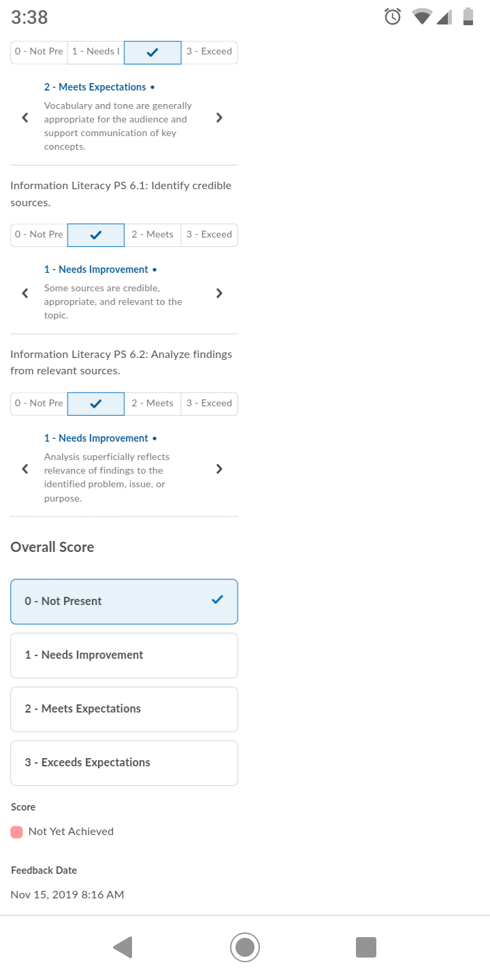This screenshot has height=980, width=490.
Task: Select overall score 1 - Needs Improvement
Action: click(x=124, y=655)
